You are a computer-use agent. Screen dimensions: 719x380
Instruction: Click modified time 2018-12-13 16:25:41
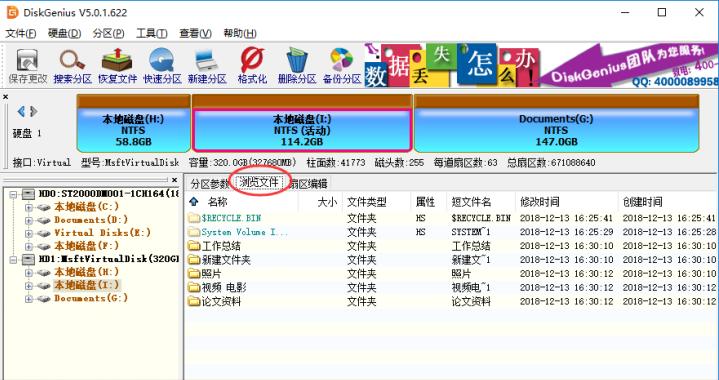point(566,218)
